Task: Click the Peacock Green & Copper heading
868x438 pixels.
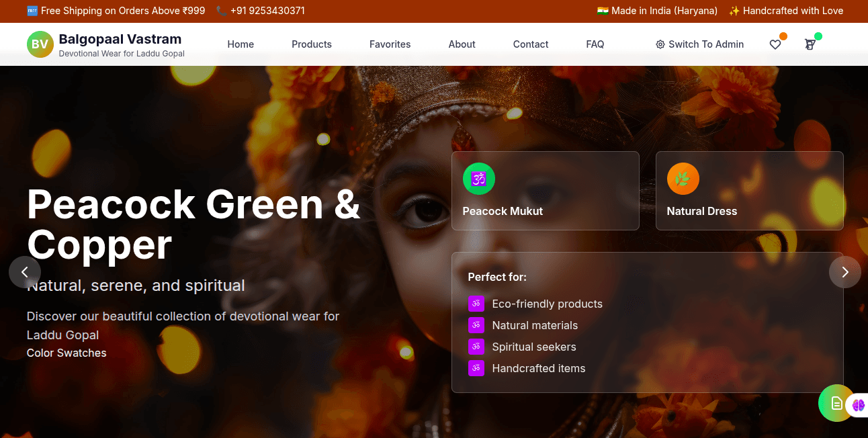Action: tap(193, 224)
